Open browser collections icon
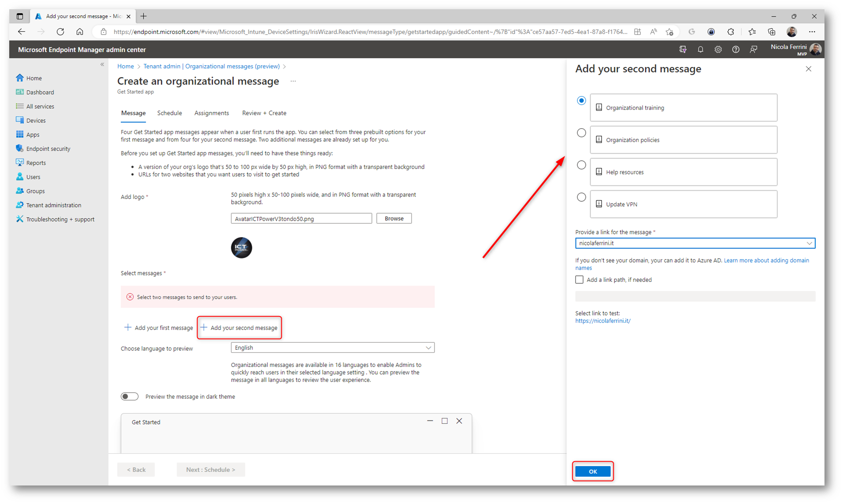Screen dimensions: 843x504 [771, 32]
